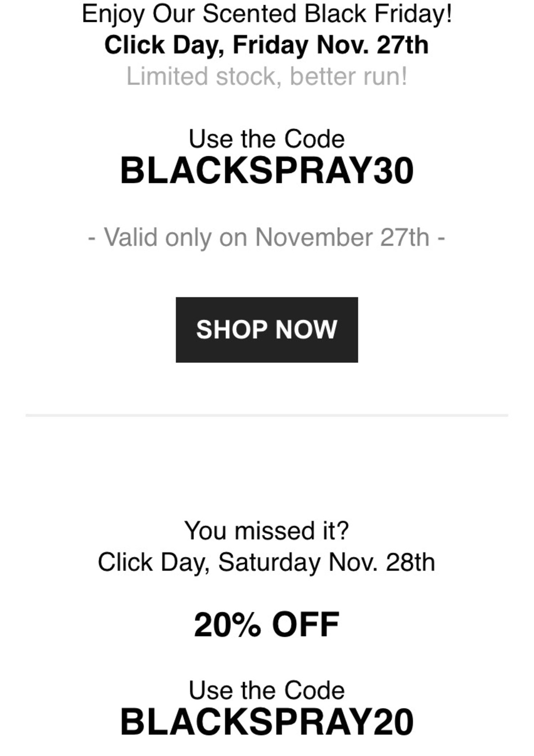Click the bold '20% OFF' text
The image size is (534, 756).
point(267,625)
